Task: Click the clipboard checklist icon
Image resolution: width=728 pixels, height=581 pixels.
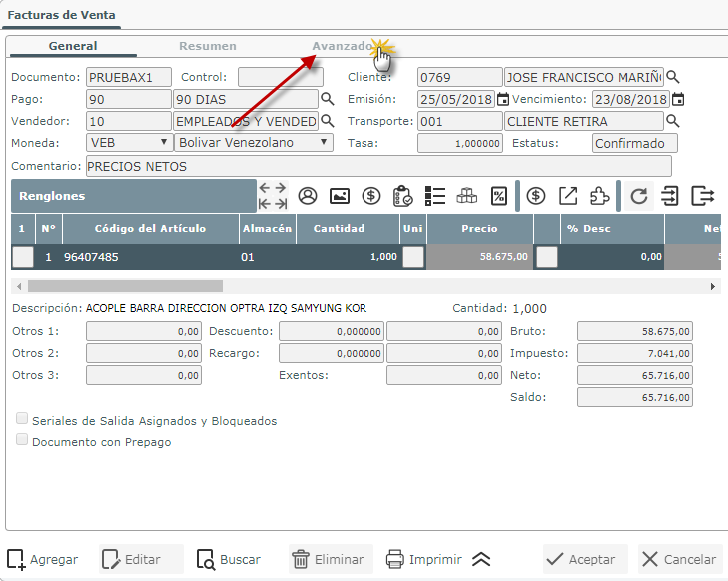Action: point(402,196)
